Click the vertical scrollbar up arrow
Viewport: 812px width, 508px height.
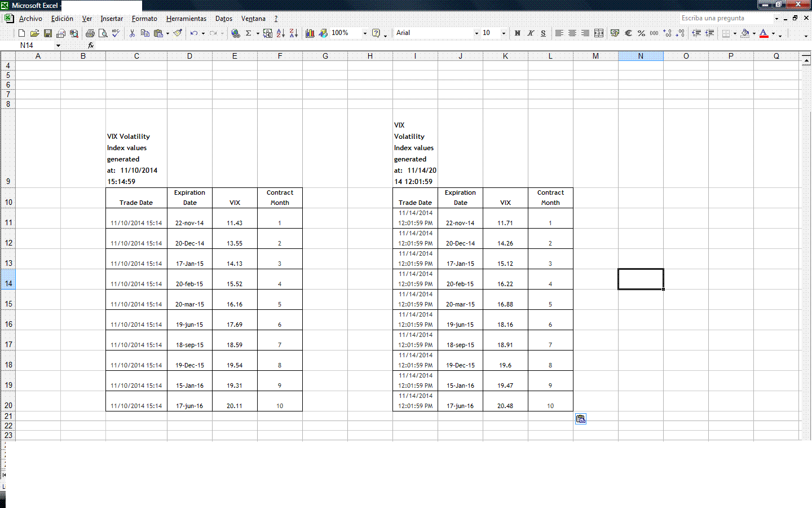coord(806,60)
